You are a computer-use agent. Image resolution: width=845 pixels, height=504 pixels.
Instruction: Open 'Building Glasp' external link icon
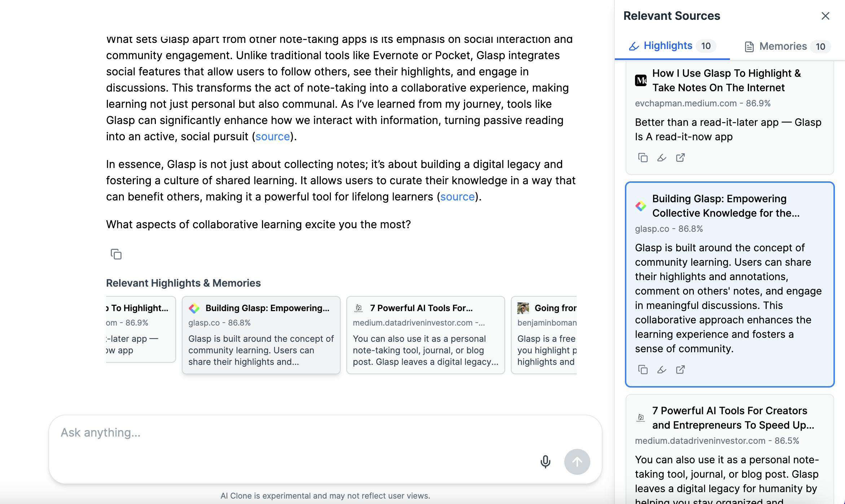(x=680, y=370)
